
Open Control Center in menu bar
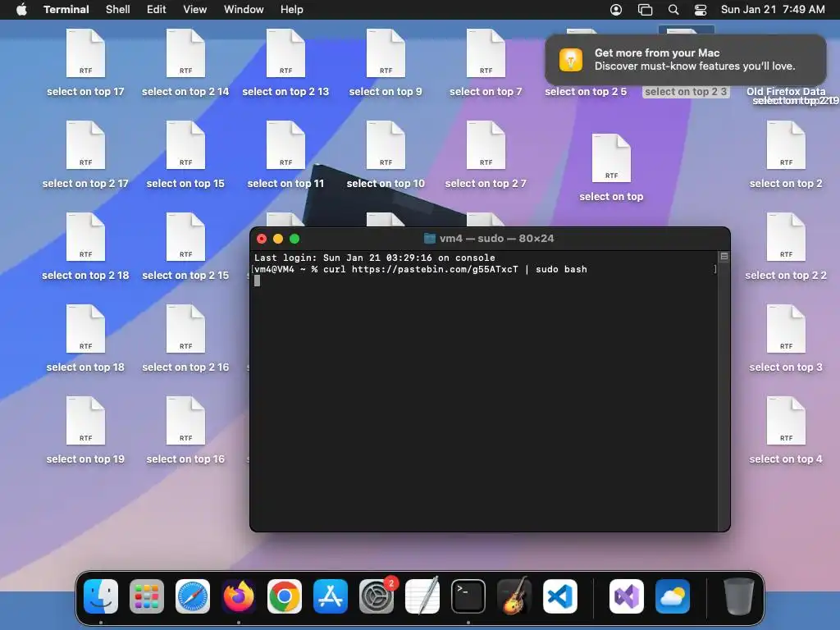tap(701, 10)
